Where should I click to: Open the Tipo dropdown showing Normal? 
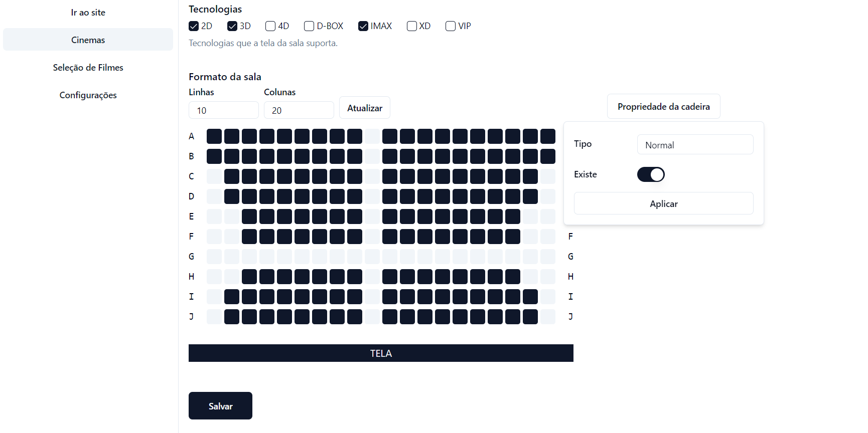[695, 145]
